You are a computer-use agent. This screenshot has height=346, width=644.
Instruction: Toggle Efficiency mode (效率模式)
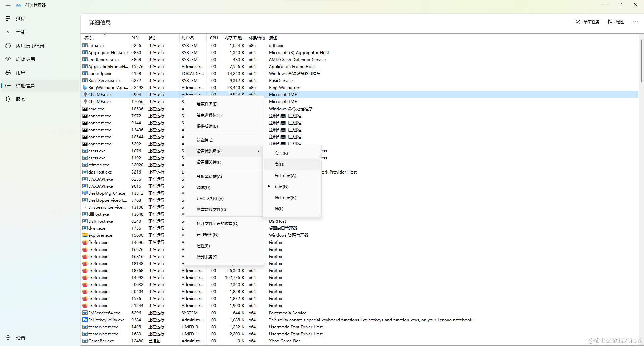(224, 140)
